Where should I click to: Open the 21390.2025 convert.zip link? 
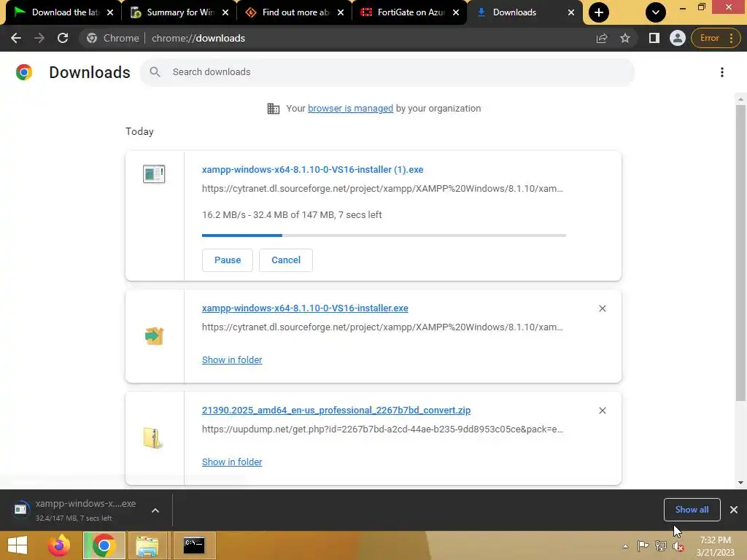pyautogui.click(x=336, y=410)
